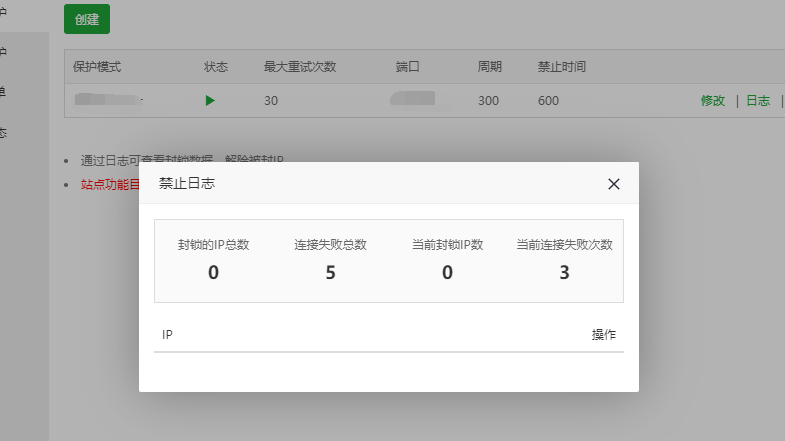
Task: Click the value 0 under 封锁的IP总数
Action: tap(213, 272)
